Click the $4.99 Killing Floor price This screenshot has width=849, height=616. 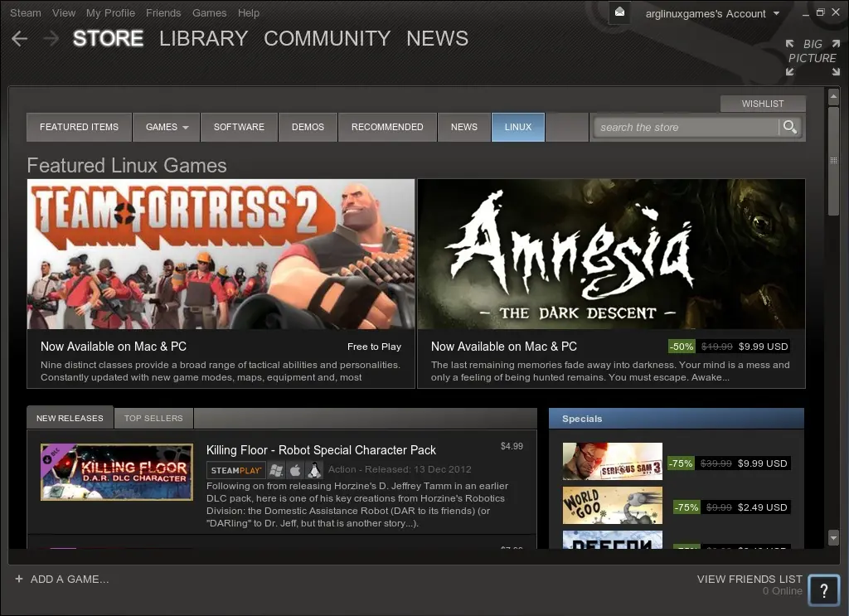[x=512, y=446]
